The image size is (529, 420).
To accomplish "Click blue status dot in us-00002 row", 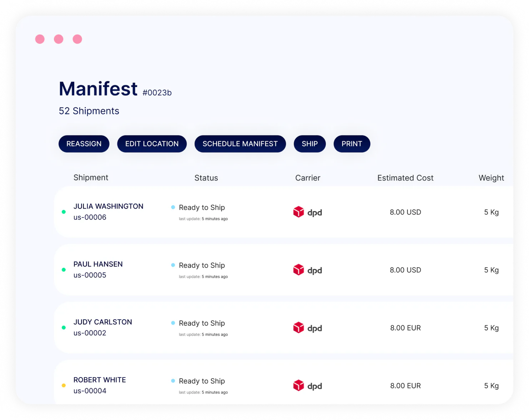I will point(173,323).
